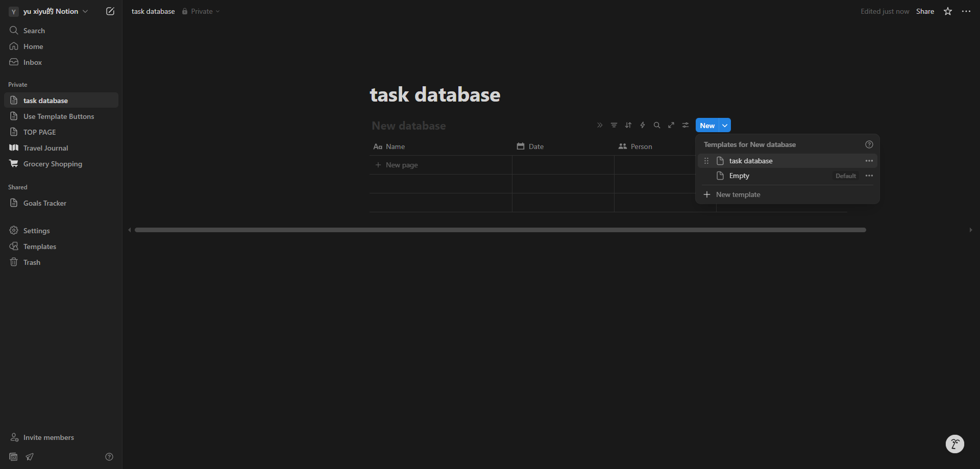
Task: Open the Inbox
Action: [x=61, y=62]
